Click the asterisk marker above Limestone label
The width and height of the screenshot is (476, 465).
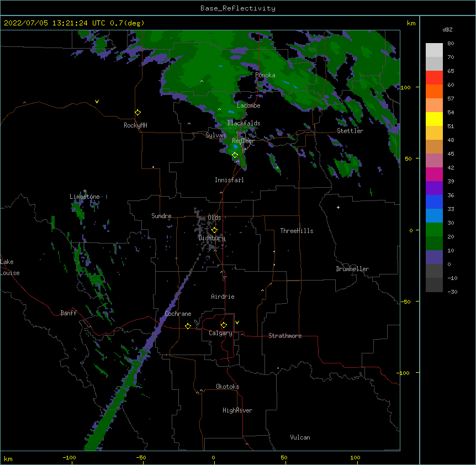[x=85, y=191]
